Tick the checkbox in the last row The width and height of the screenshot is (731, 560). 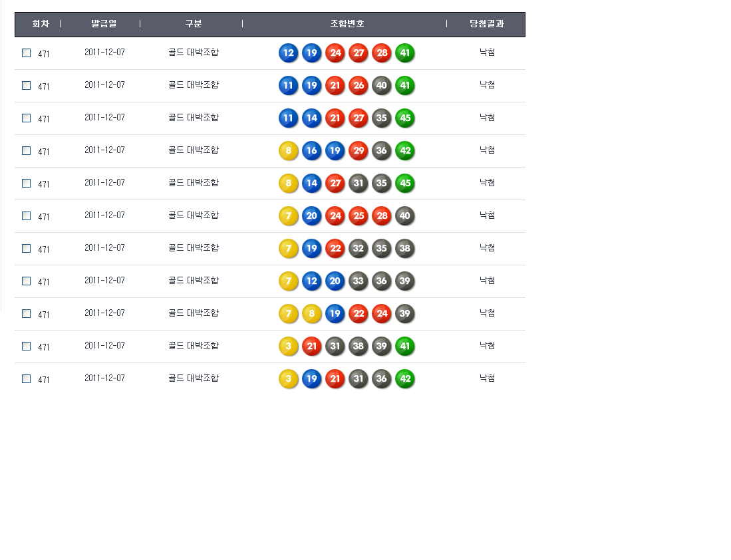click(x=27, y=379)
